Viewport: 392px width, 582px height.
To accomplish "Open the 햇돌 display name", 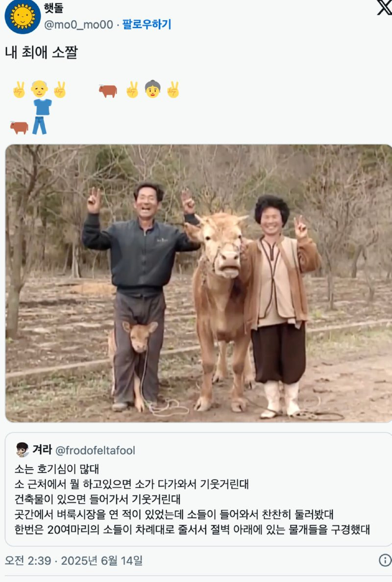I will click(54, 7).
